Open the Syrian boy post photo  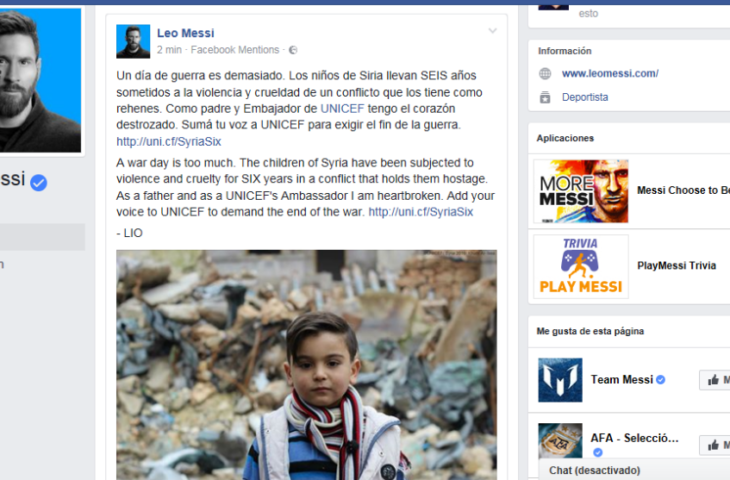pyautogui.click(x=306, y=365)
